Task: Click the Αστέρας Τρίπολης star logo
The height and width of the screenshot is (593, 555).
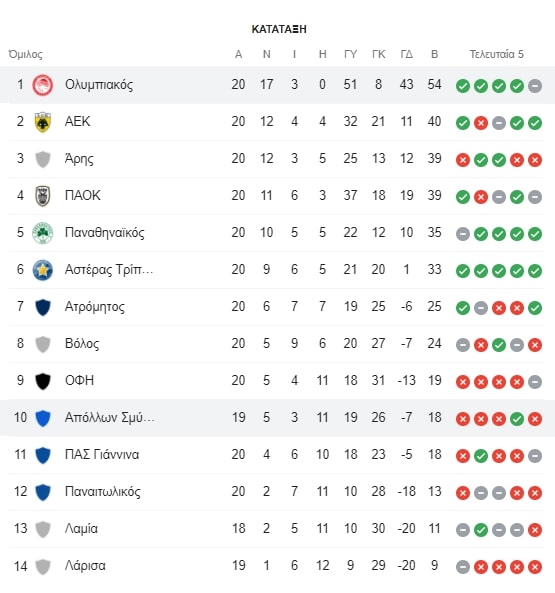Action: (43, 270)
